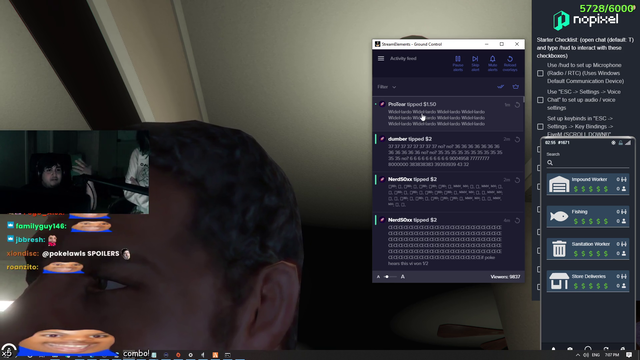
Task: Mute alerts with the bell icon
Action: coord(492,63)
